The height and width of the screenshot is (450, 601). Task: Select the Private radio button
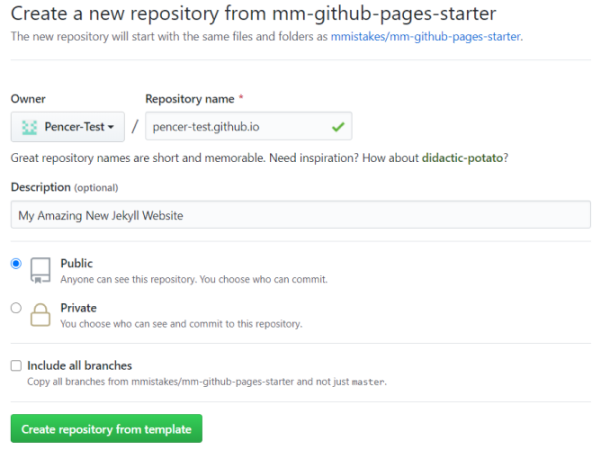tap(16, 308)
